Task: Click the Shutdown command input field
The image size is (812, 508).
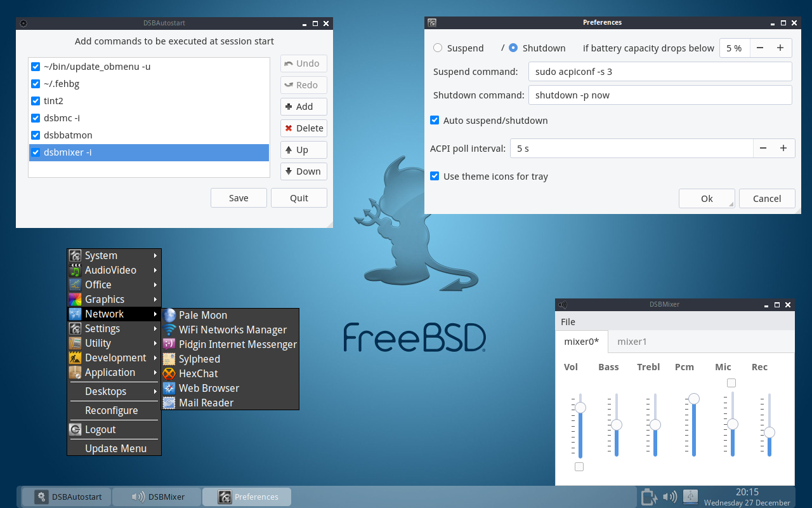Action: click(x=660, y=95)
